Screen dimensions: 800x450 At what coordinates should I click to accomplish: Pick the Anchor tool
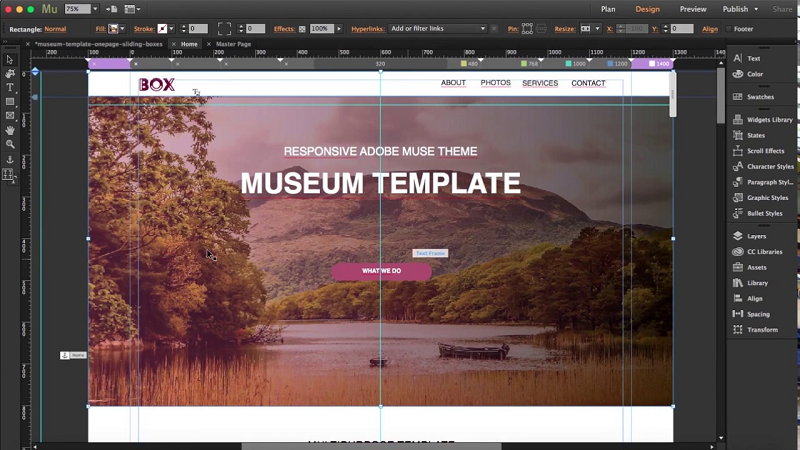pyautogui.click(x=10, y=159)
